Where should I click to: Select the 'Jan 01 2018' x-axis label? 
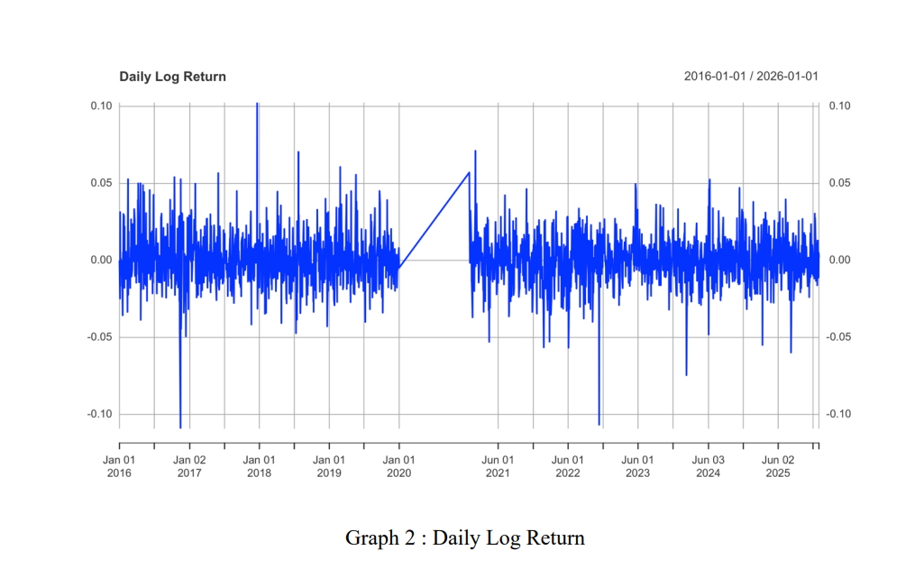pos(259,466)
